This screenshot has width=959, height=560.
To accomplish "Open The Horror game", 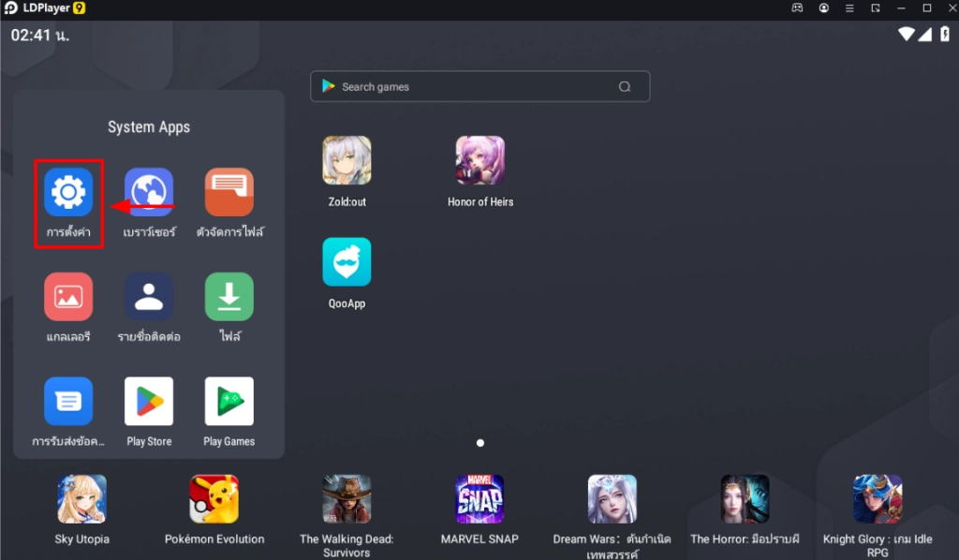I will click(x=745, y=499).
